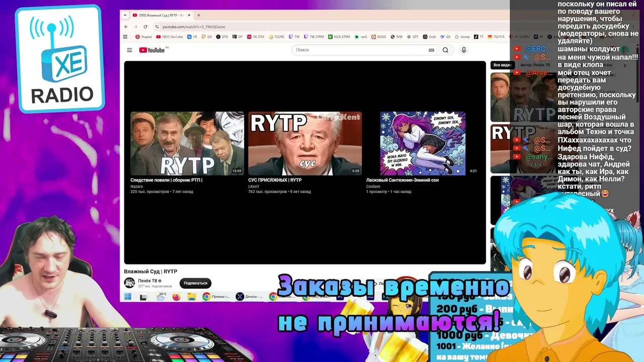The width and height of the screenshot is (644, 362).
Task: Open the Пенёк ТВ channel name
Action: 148,281
